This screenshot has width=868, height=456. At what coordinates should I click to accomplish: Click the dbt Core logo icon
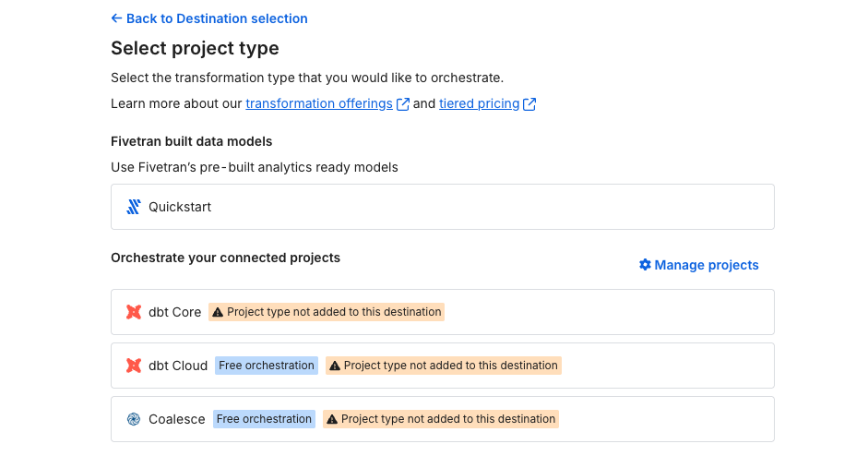point(134,312)
